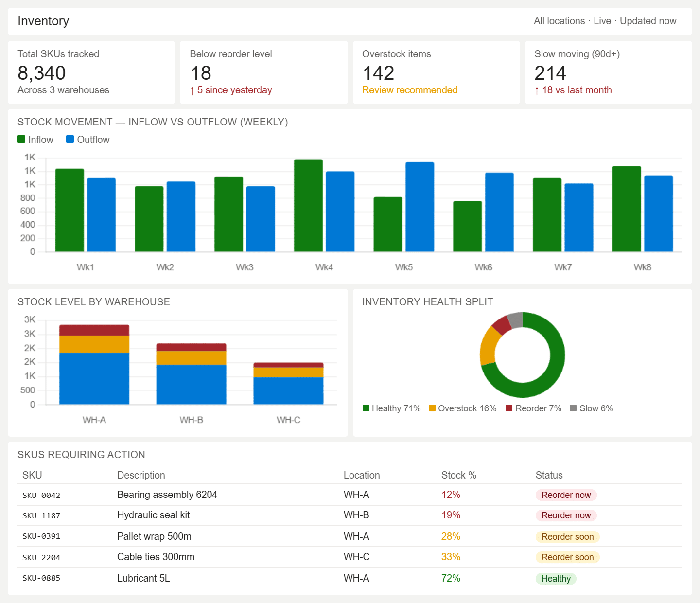Click the Description column header
700x603 pixels.
(x=141, y=475)
